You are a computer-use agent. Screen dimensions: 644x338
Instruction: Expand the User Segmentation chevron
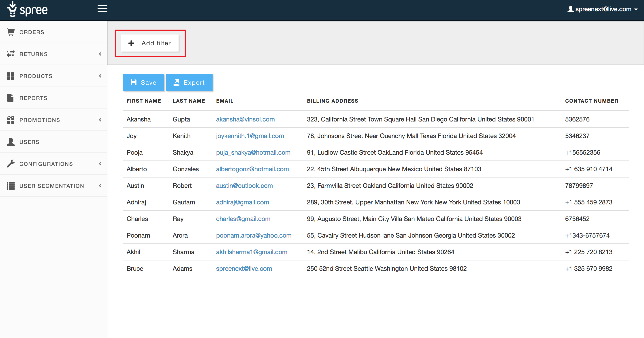coord(100,186)
